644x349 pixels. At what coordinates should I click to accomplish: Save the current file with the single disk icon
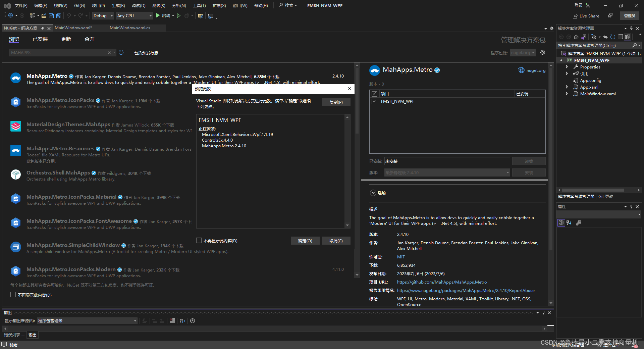(51, 16)
